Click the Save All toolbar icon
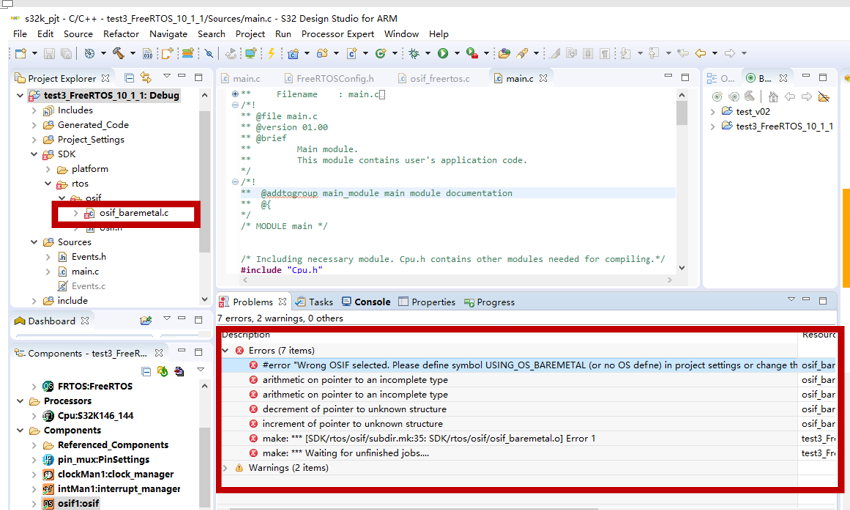This screenshot has height=510, width=850. point(66,53)
